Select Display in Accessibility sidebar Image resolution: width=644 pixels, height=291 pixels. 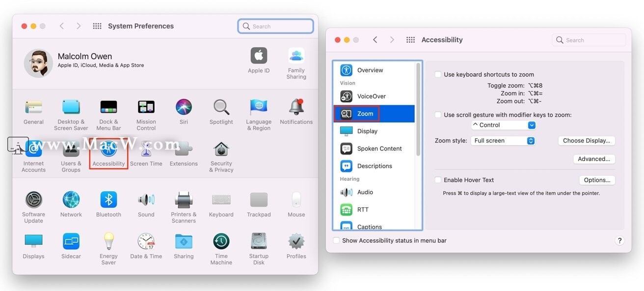coord(374,131)
